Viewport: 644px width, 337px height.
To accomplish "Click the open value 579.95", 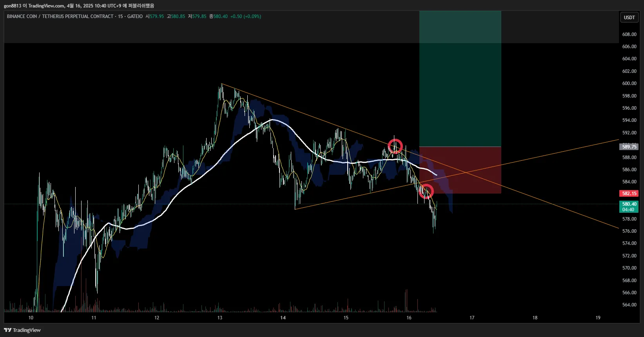I will pos(157,16).
